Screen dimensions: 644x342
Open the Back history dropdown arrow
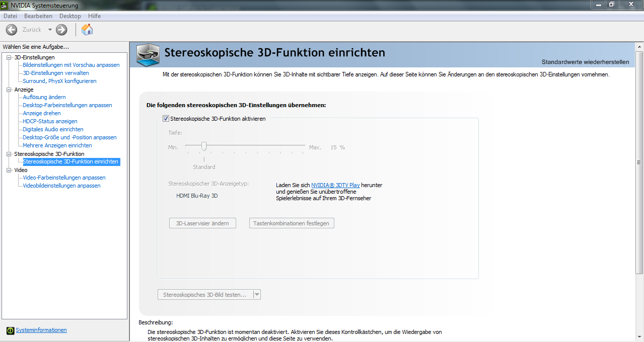tap(50, 30)
